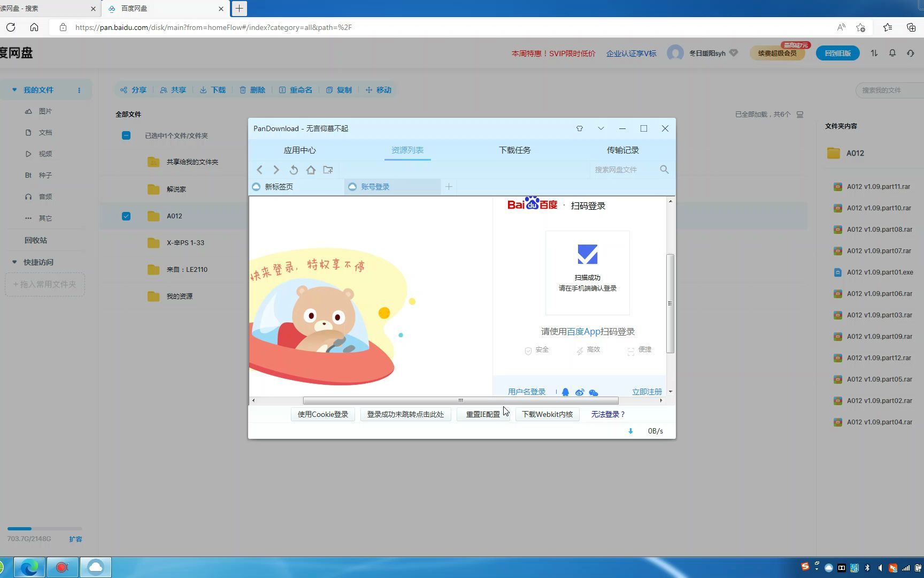
Task: Select the 新标签页 page tab
Action: pos(297,187)
